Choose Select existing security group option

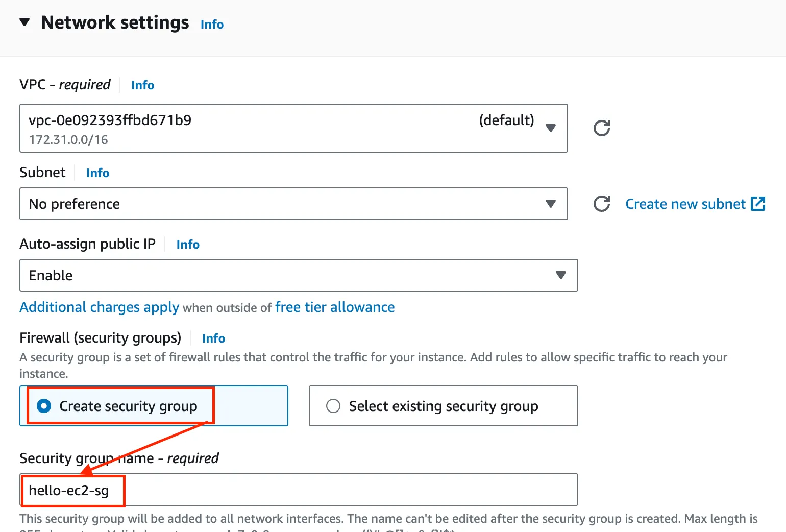[333, 406]
